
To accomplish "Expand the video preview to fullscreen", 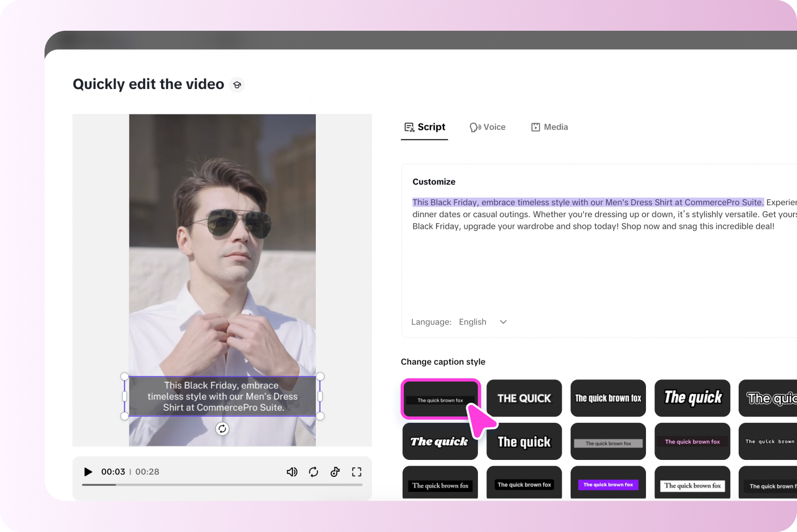I will click(x=357, y=472).
